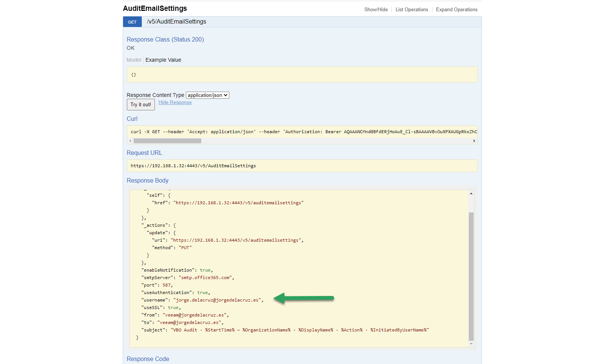Click the Expand Operations link
590x364 pixels.
[456, 10]
